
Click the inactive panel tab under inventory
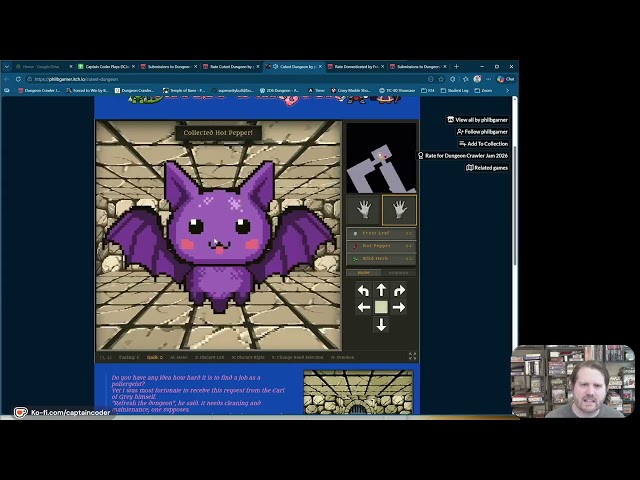398,272
